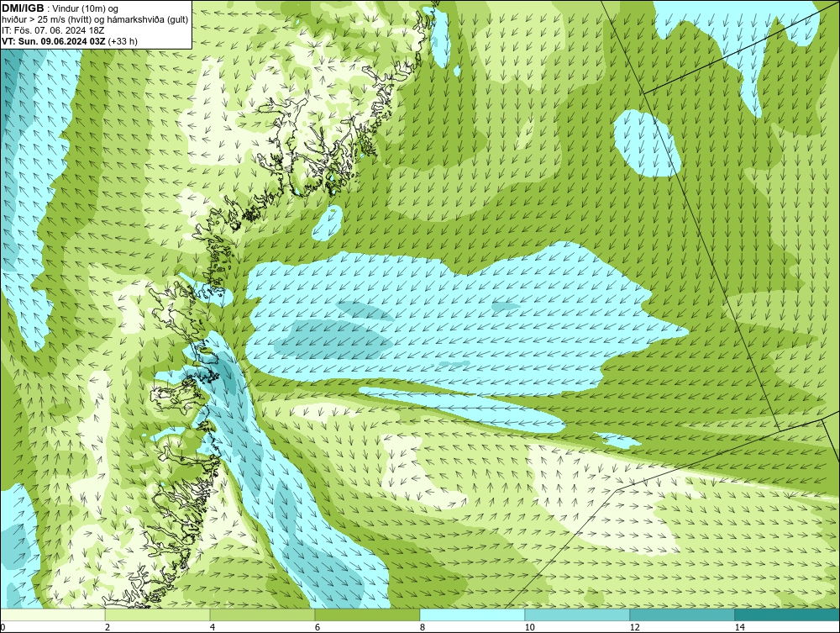Click the colorbar label '14'
The height and width of the screenshot is (633, 840).
pyautogui.click(x=740, y=628)
